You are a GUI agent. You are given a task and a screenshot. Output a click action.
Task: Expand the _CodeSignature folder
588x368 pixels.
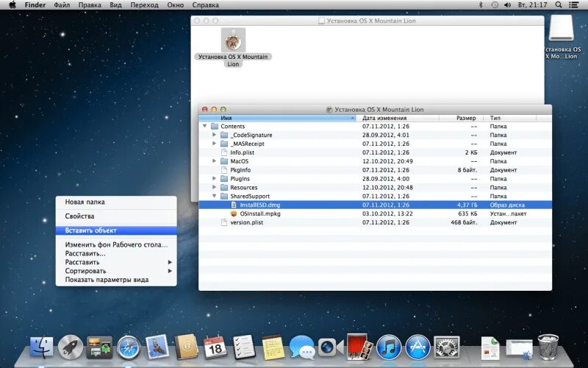pos(214,135)
